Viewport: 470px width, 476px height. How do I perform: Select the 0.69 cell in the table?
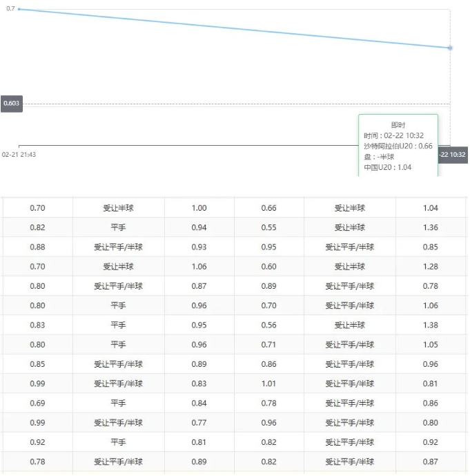(x=37, y=403)
